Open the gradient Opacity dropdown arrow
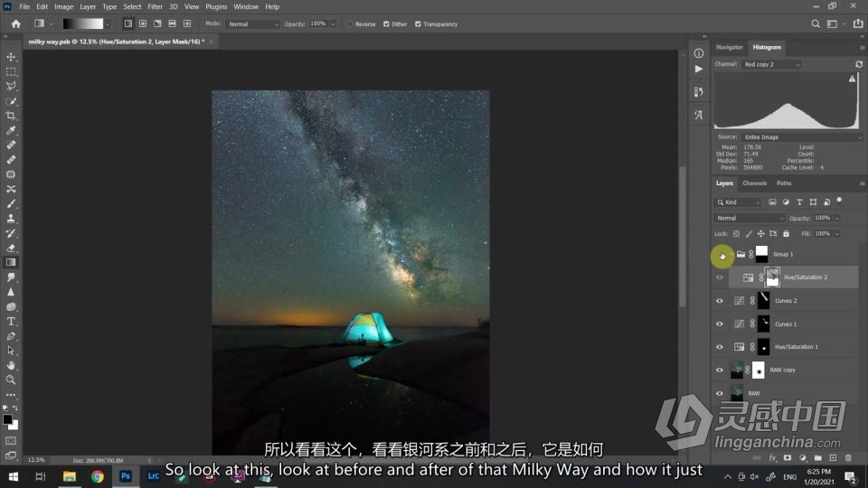The width and height of the screenshot is (868, 488). pos(333,24)
